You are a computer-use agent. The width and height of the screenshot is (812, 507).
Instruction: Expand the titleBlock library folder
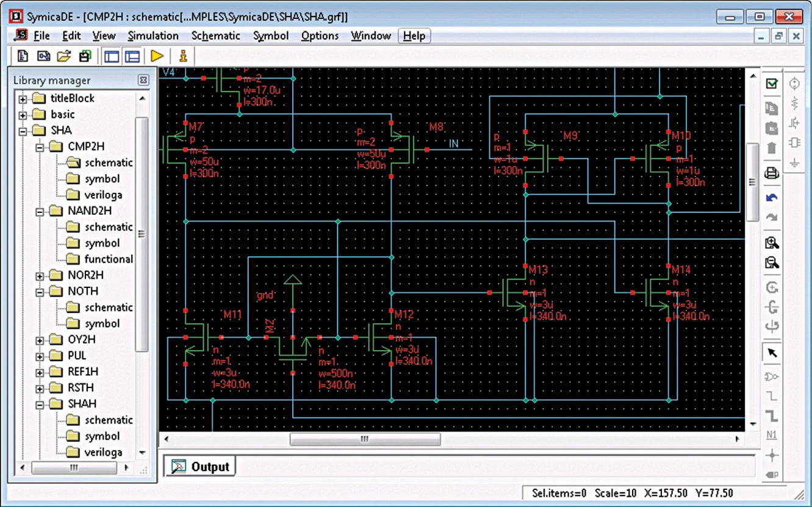[23, 99]
